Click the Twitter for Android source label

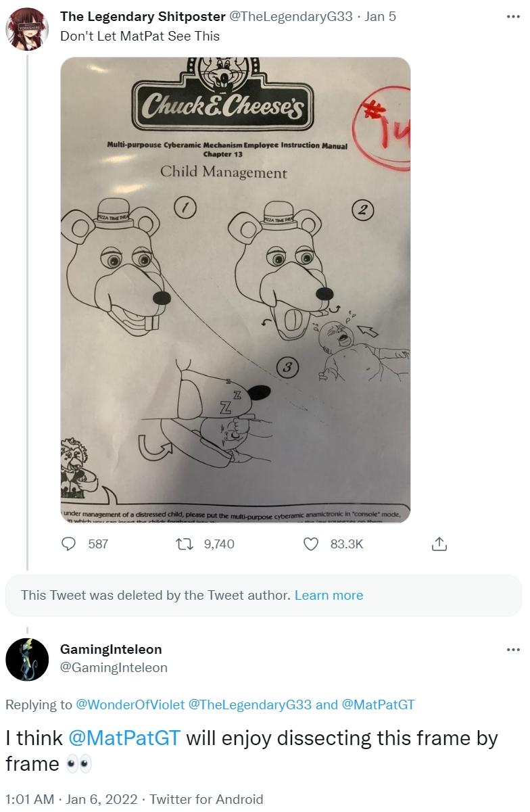206,799
